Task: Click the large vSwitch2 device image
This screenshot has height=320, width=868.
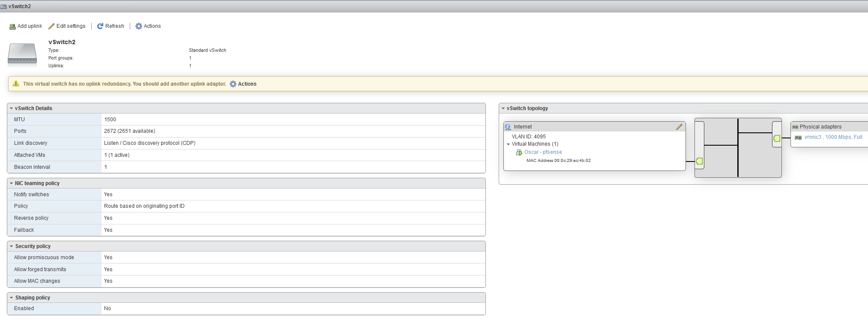Action: (22, 55)
